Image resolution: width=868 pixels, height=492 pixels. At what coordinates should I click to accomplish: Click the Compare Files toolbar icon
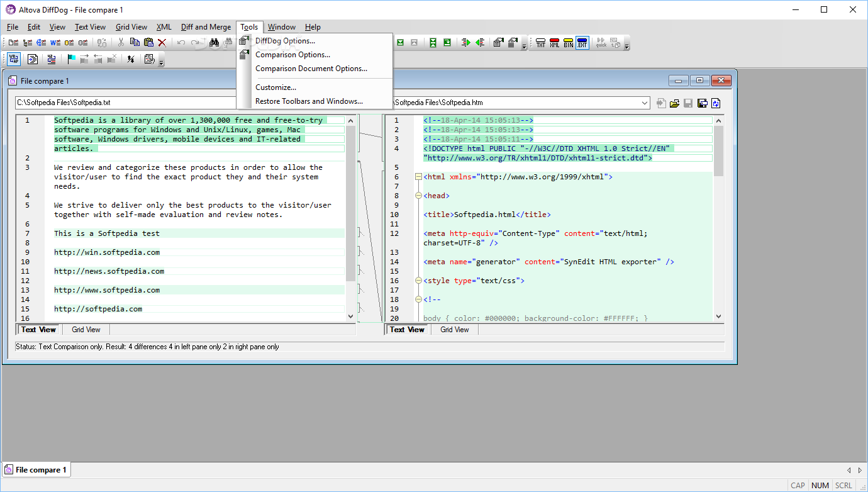click(14, 43)
